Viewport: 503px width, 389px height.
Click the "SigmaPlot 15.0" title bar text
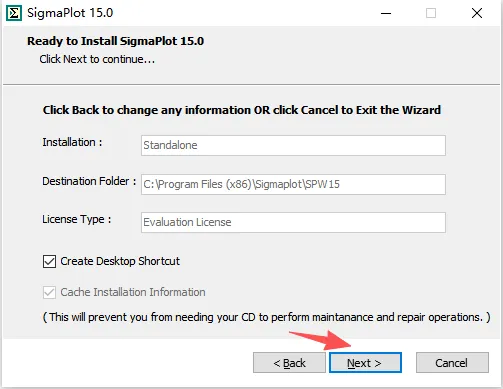(x=70, y=13)
